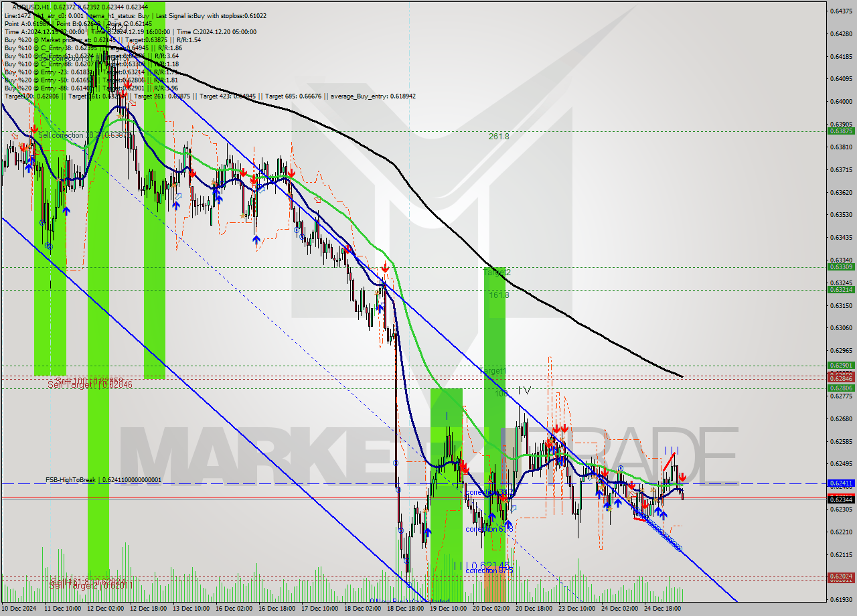Click the 'Sell Target2 | 0.62011' label
This screenshot has height=616, width=857.
[x=91, y=585]
